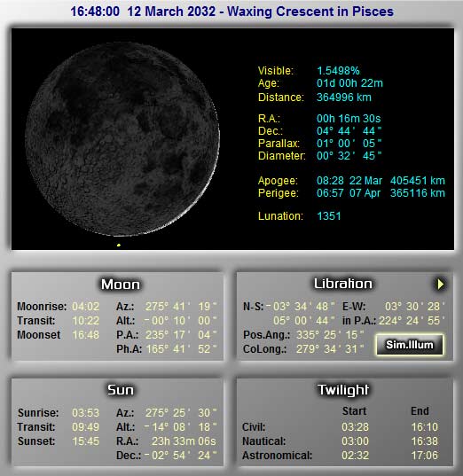Click the Civil twilight start 03:28
The image size is (463, 476).
click(x=355, y=427)
